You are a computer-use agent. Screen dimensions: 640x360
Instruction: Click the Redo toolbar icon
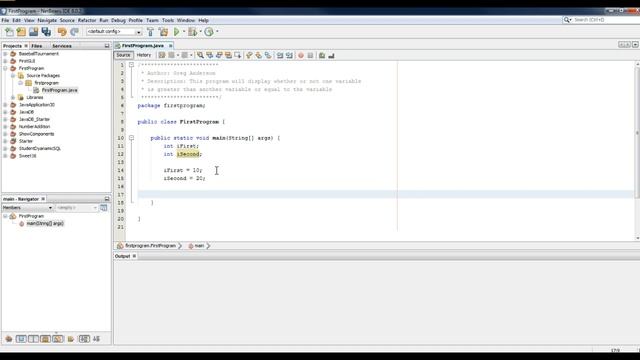coord(74,32)
